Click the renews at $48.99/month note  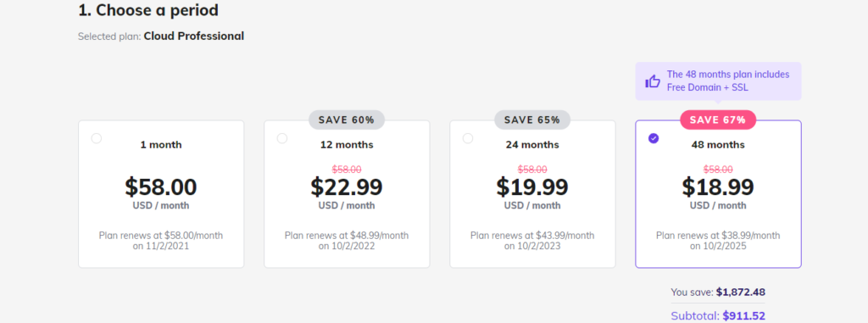tap(347, 241)
